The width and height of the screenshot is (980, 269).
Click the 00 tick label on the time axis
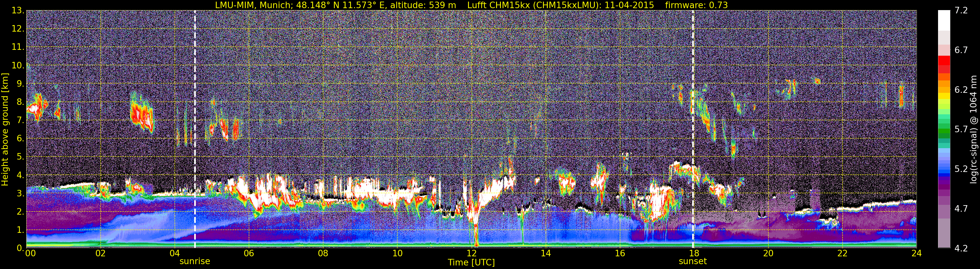click(x=31, y=253)
